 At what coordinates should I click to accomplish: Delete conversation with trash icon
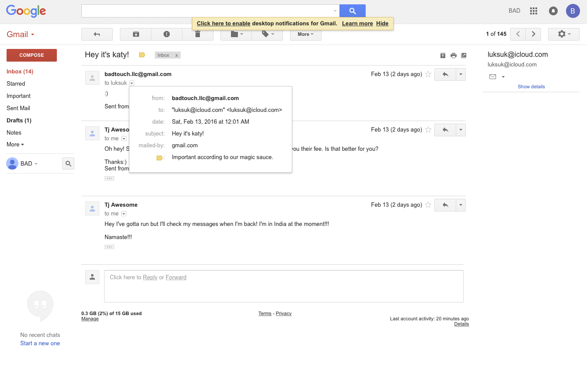[x=198, y=35]
